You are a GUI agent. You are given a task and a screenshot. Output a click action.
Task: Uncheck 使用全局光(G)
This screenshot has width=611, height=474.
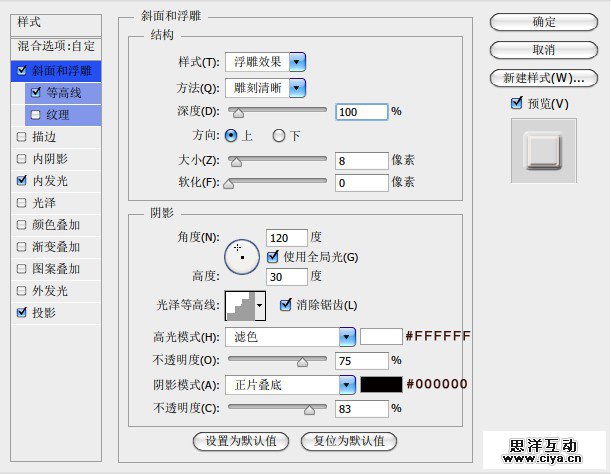[x=273, y=256]
